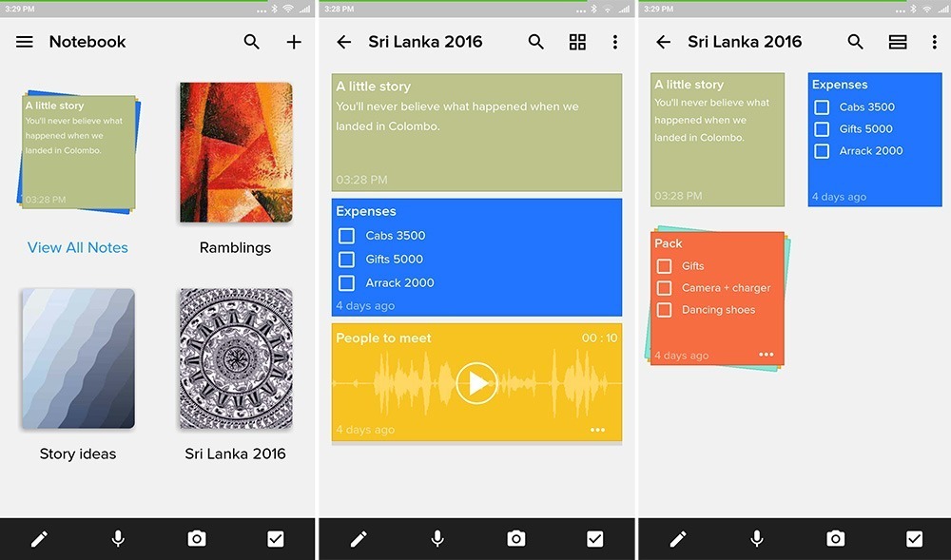Check off Cabs 3500 in Expenses
951x560 pixels.
point(344,235)
